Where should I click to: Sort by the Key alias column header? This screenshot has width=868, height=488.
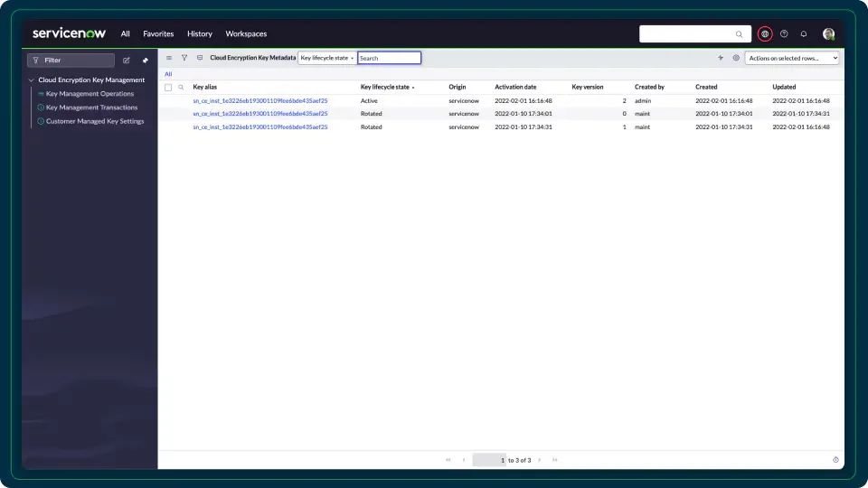tap(205, 87)
